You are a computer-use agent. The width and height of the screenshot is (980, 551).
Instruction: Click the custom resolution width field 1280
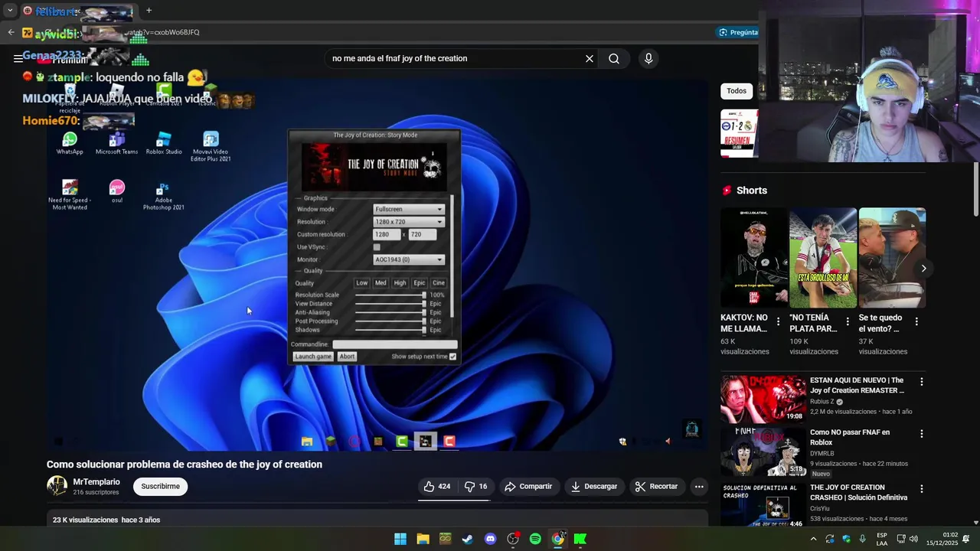point(387,234)
